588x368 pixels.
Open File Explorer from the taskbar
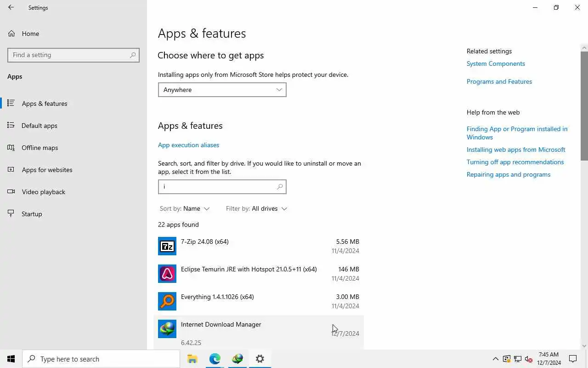192,359
